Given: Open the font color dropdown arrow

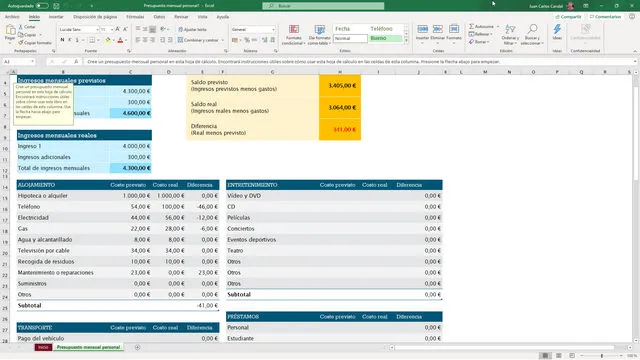Looking at the screenshot, I should 126,40.
